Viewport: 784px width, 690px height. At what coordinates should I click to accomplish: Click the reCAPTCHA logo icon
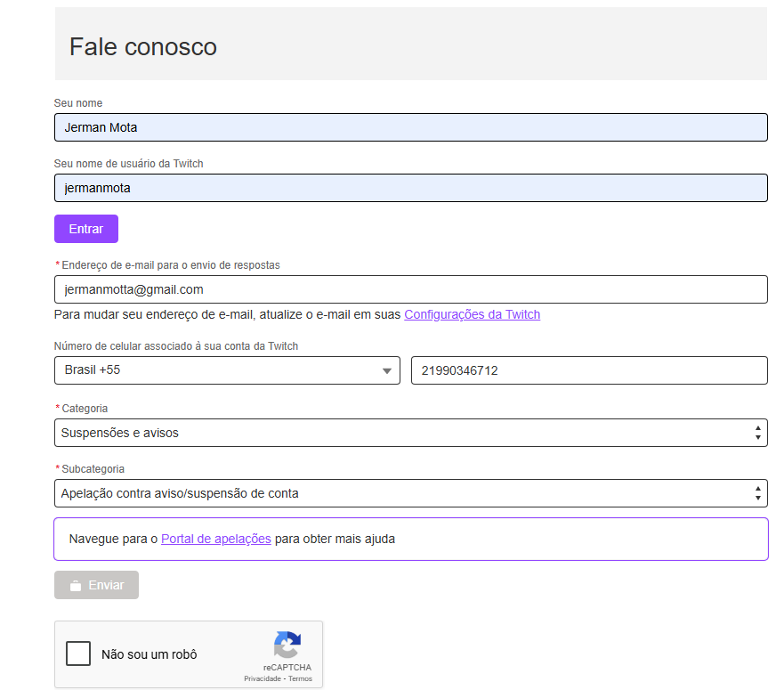[287, 645]
